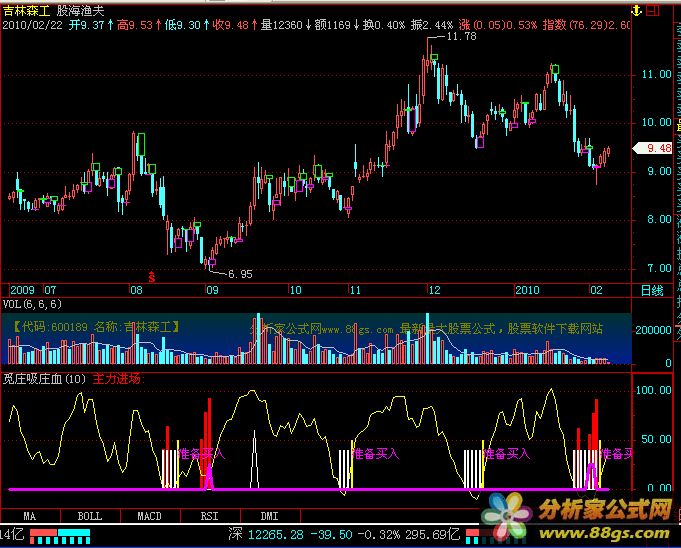Click the 主力进场 signal label

(x=117, y=379)
